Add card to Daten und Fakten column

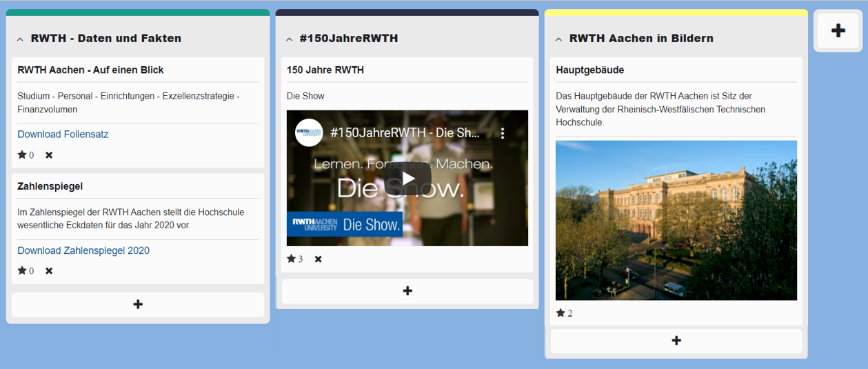pyautogui.click(x=138, y=304)
